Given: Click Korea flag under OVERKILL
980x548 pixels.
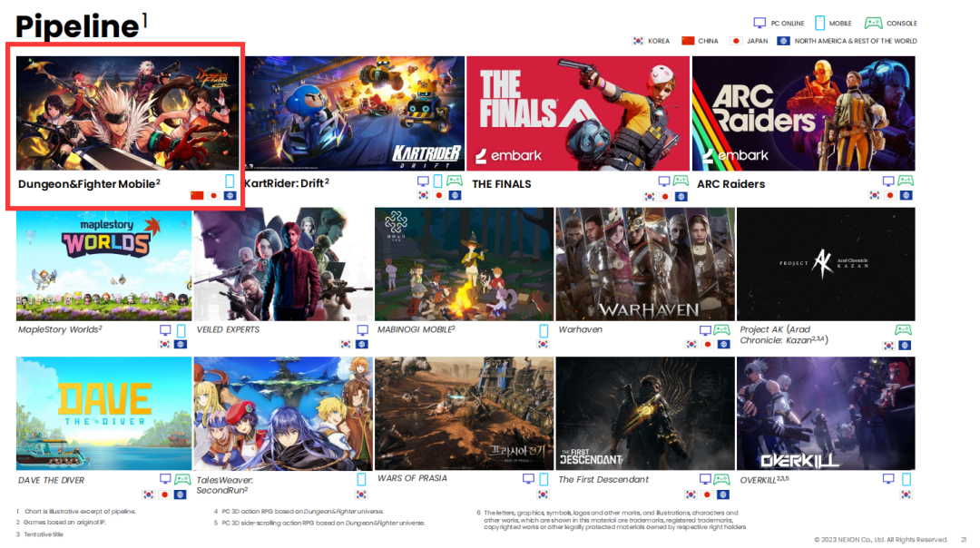Looking at the screenshot, I should click(906, 494).
